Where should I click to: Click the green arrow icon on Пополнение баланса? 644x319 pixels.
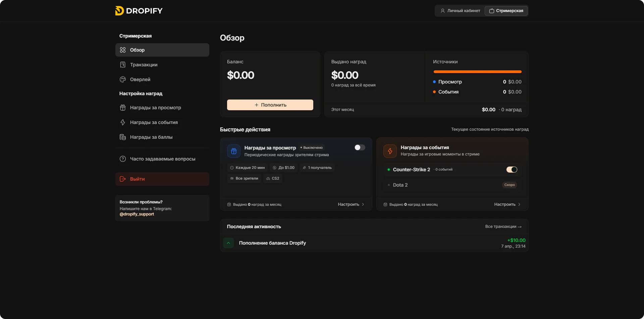[228, 243]
